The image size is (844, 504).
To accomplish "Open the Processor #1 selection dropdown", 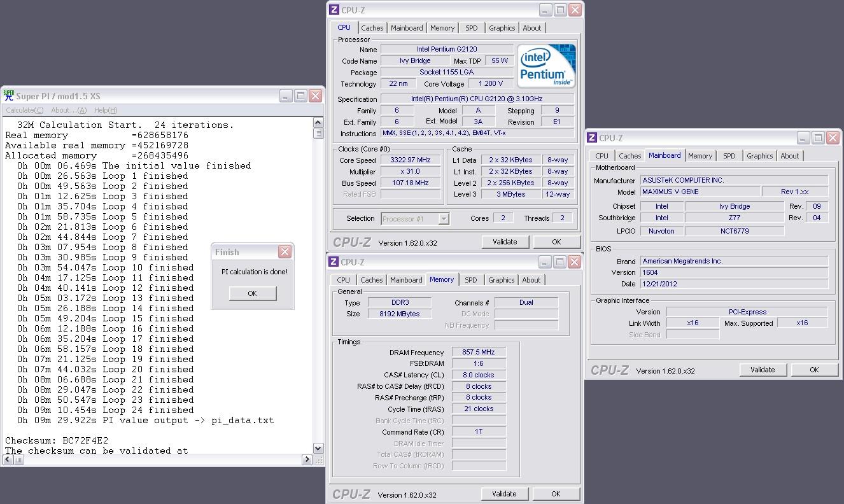I will click(x=415, y=218).
